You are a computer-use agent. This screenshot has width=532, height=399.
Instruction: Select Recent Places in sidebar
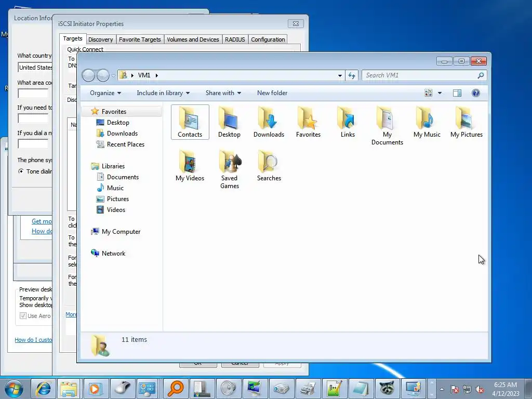coord(126,144)
